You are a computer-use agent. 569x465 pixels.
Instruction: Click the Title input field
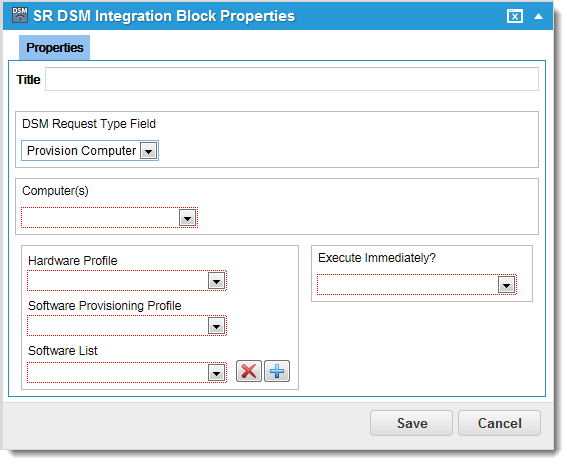click(292, 79)
